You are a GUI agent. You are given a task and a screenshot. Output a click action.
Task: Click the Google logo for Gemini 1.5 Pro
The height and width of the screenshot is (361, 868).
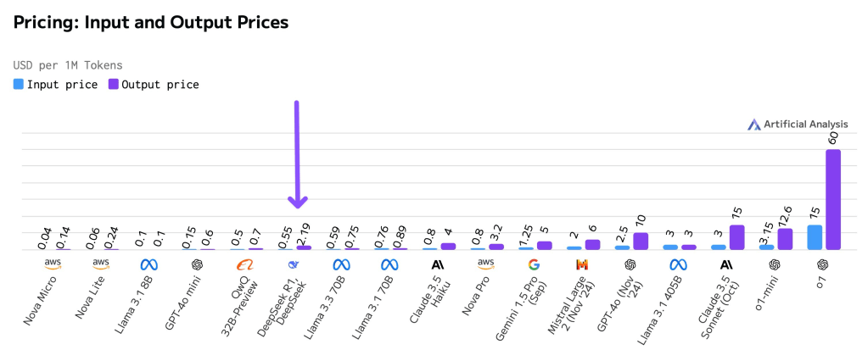(x=534, y=264)
